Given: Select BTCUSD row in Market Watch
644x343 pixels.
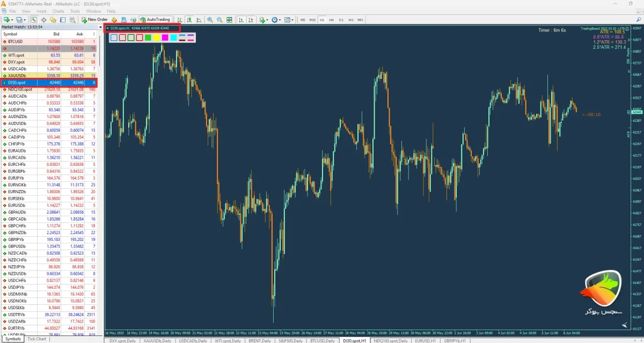Looking at the screenshot, I should (49, 41).
